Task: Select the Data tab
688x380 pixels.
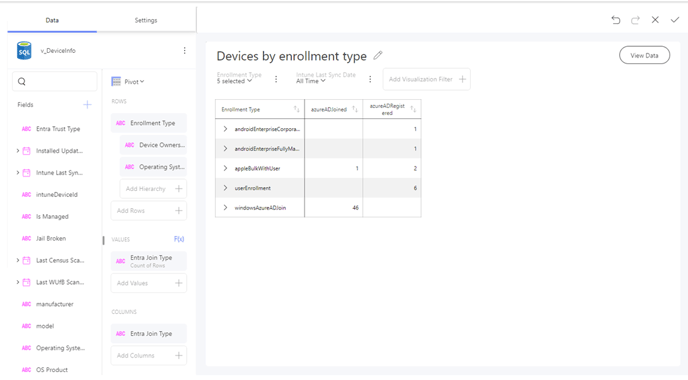Action: pos(52,20)
